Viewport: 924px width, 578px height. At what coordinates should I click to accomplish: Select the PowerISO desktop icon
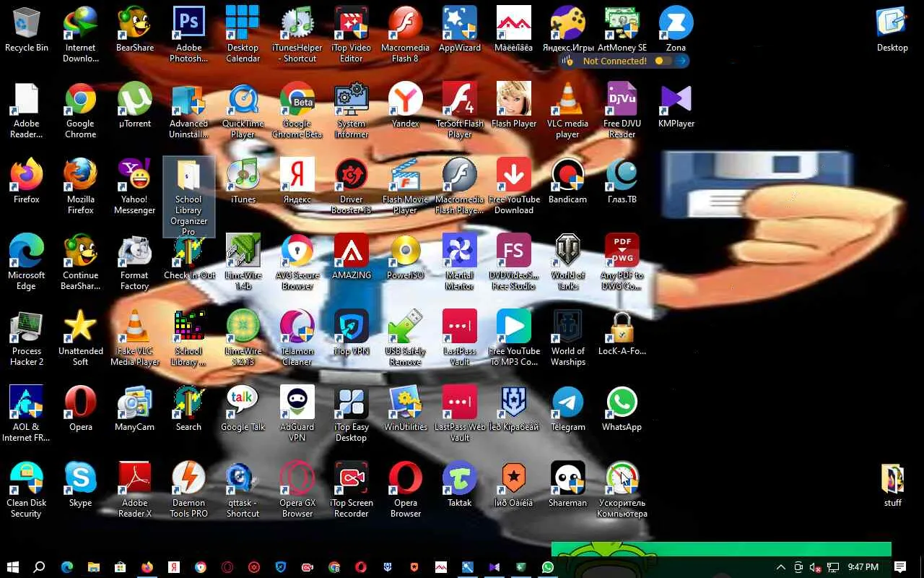coord(405,257)
